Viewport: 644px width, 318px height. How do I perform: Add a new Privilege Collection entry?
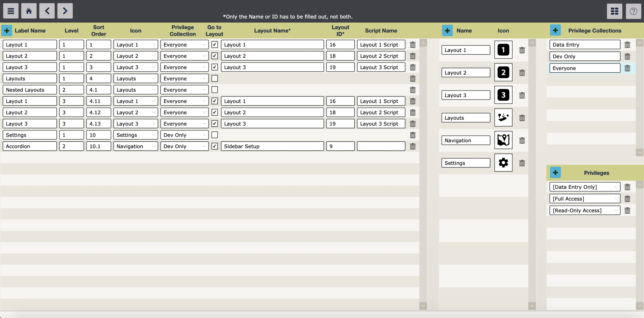tap(555, 30)
